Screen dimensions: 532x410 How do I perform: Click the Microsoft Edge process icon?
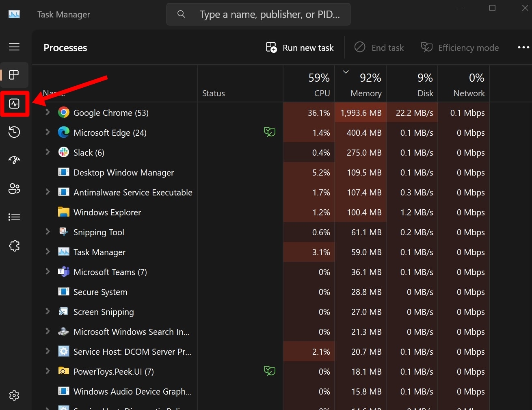[64, 132]
